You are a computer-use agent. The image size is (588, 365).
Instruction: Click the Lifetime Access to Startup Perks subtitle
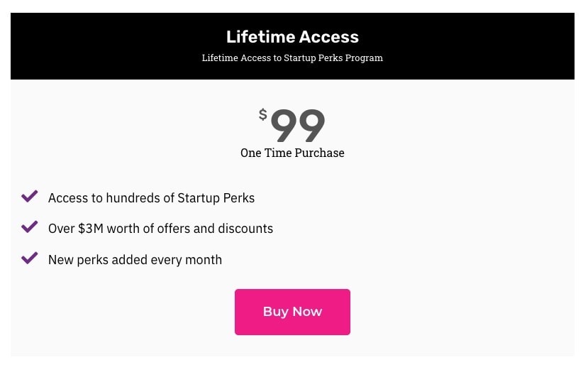[x=292, y=58]
